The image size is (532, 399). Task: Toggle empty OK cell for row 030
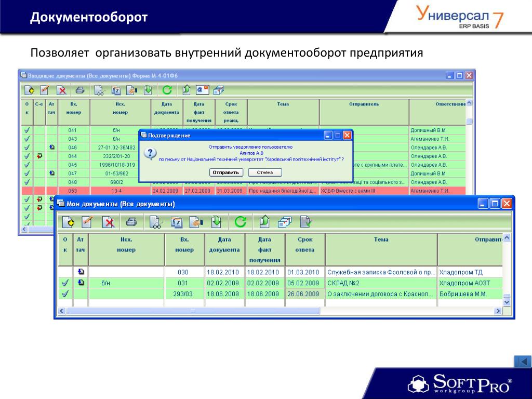tap(65, 272)
